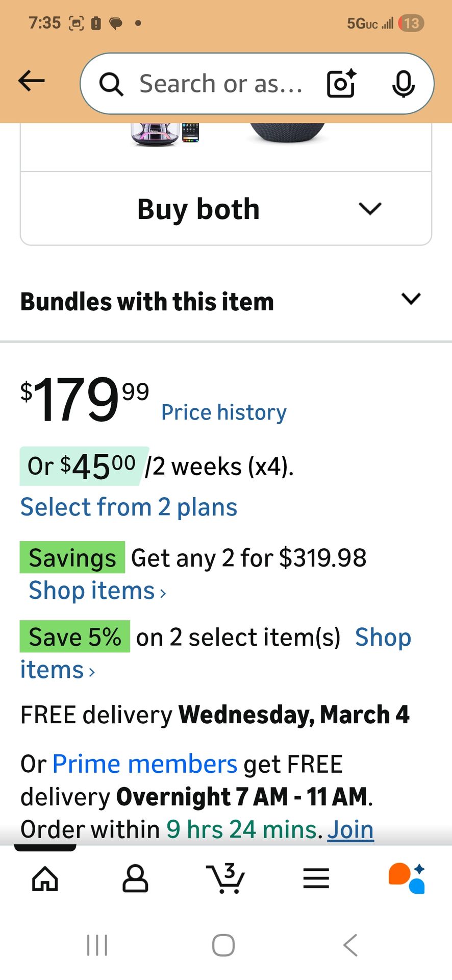
Task: Expand the Buy both chevron
Action: 370,209
